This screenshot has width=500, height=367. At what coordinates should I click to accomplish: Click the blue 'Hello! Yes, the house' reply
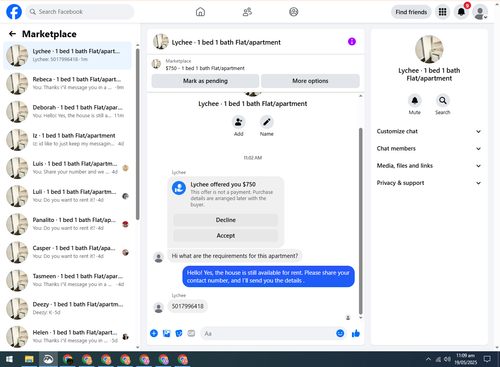[268, 276]
